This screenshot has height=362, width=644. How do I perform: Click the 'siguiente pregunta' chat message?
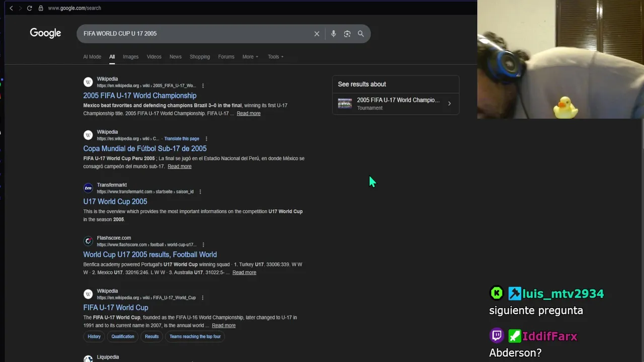pos(536,310)
